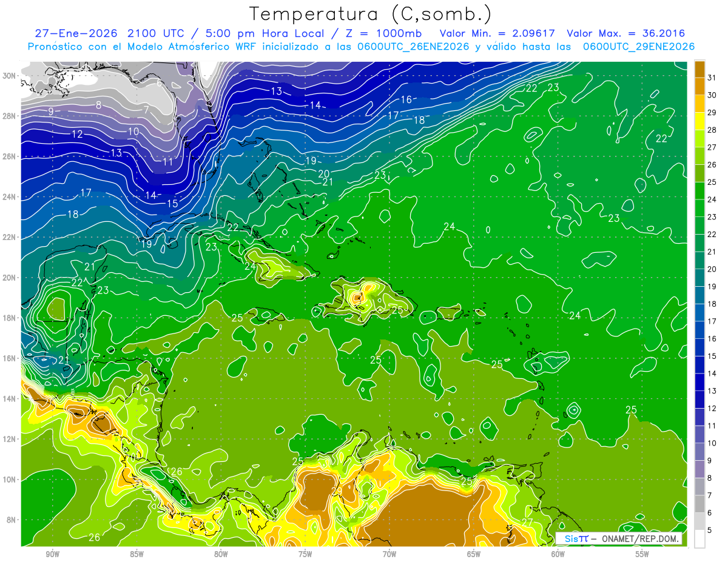The width and height of the screenshot is (728, 562).
Task: Click the 14N latitude axis label
Action: 10,399
